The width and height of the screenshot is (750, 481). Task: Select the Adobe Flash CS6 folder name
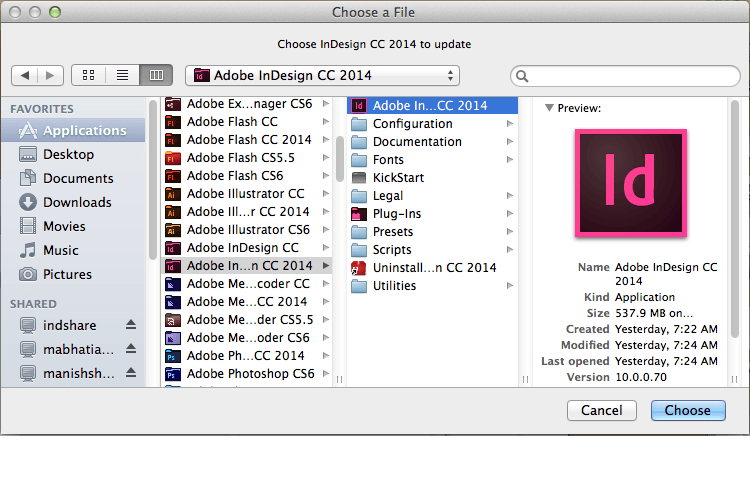[x=235, y=176]
